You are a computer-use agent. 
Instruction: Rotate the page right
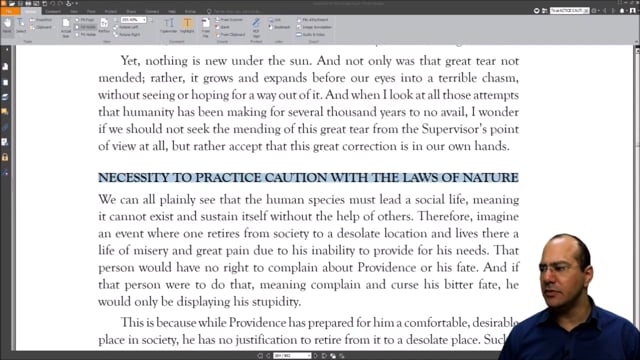[127, 35]
